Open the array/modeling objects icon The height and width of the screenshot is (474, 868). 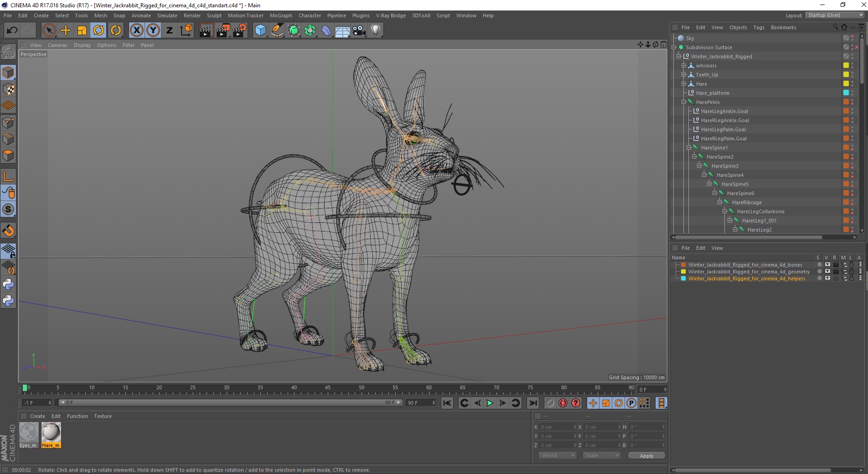(x=310, y=31)
